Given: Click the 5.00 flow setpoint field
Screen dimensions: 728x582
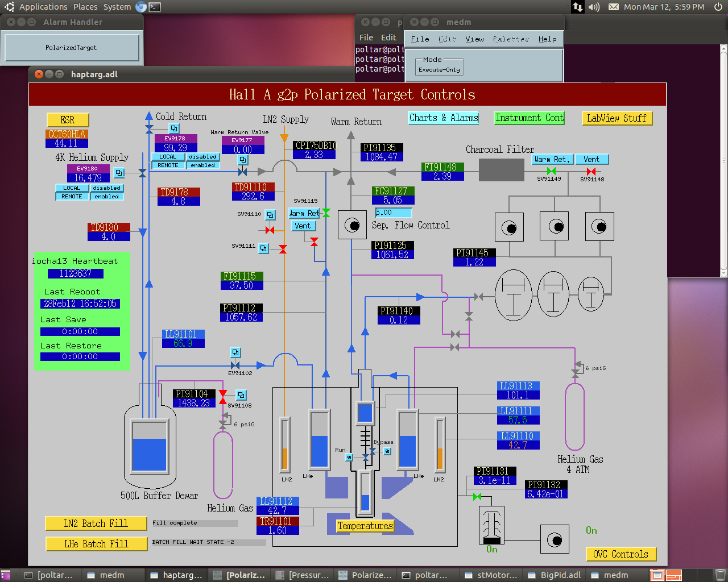Looking at the screenshot, I should coord(394,213).
